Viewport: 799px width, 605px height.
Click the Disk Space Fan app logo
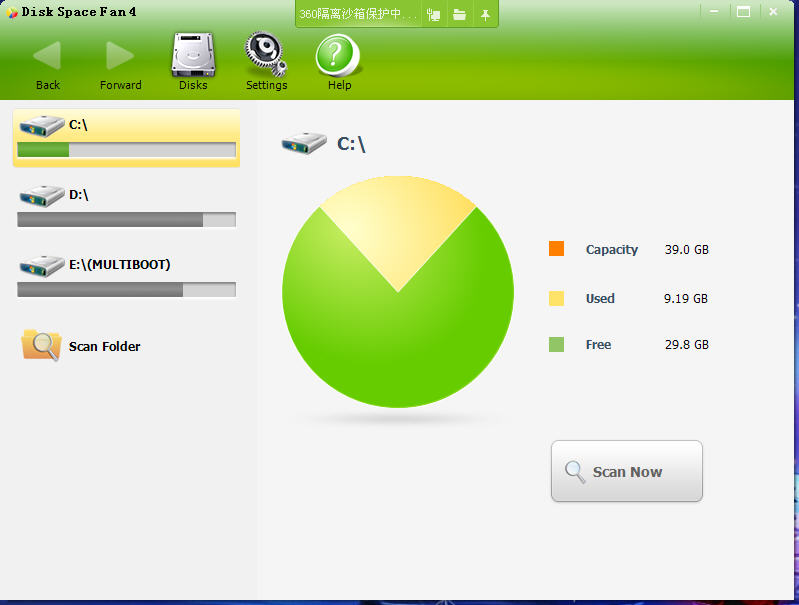tap(12, 12)
